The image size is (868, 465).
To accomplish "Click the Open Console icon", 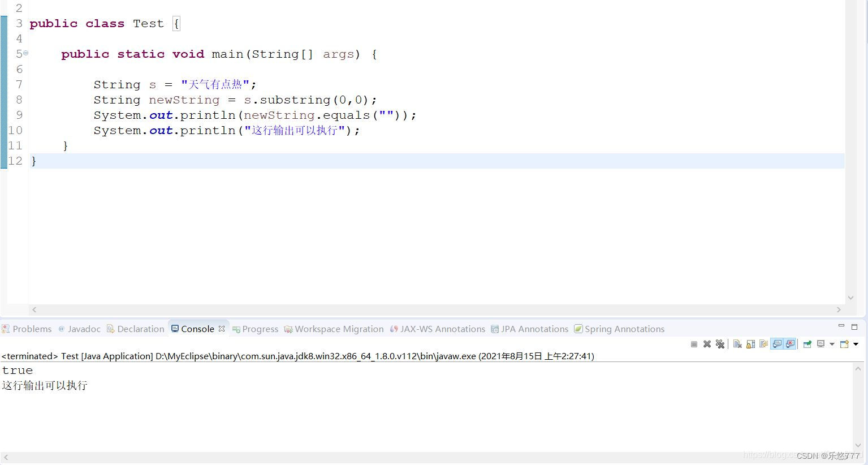I will 844,344.
